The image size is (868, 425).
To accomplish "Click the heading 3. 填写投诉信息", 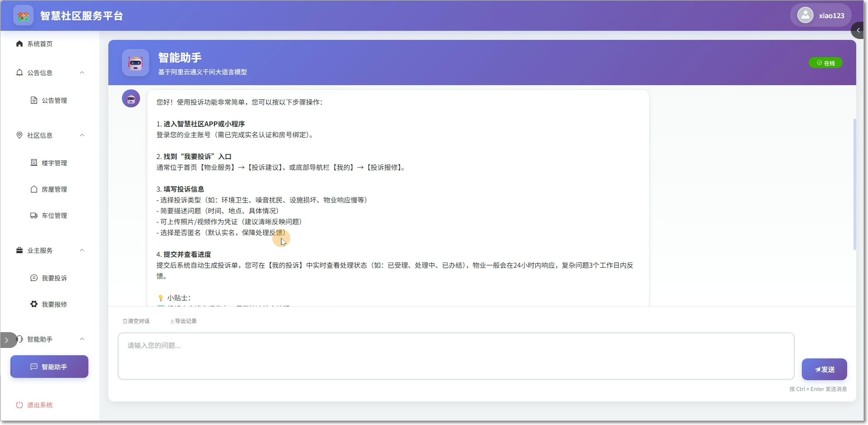I will (x=180, y=189).
